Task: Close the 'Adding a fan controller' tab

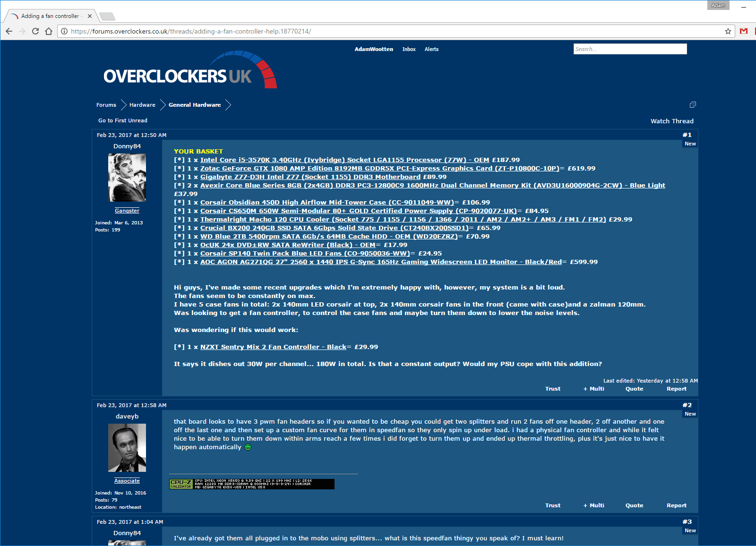Action: 90,16
